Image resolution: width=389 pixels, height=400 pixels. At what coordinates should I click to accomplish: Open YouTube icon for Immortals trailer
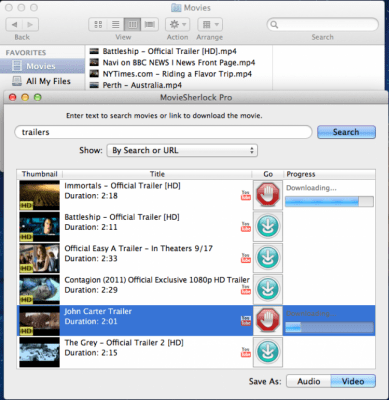[x=246, y=195]
